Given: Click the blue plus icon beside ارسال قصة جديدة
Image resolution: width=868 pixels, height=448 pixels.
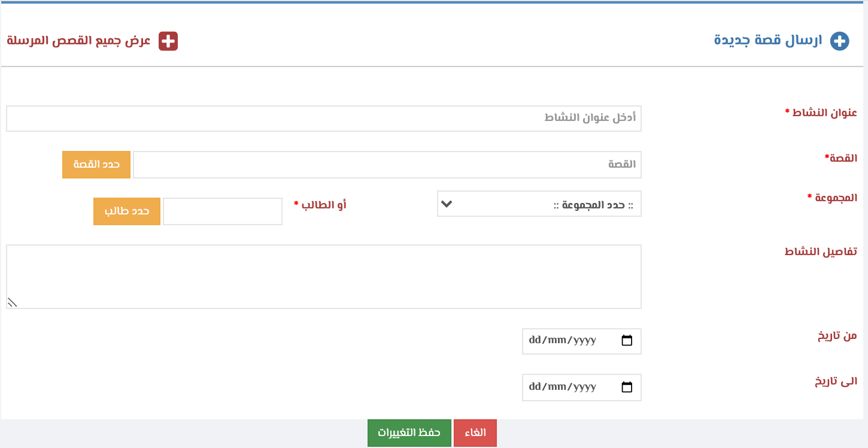Looking at the screenshot, I should 840,41.
